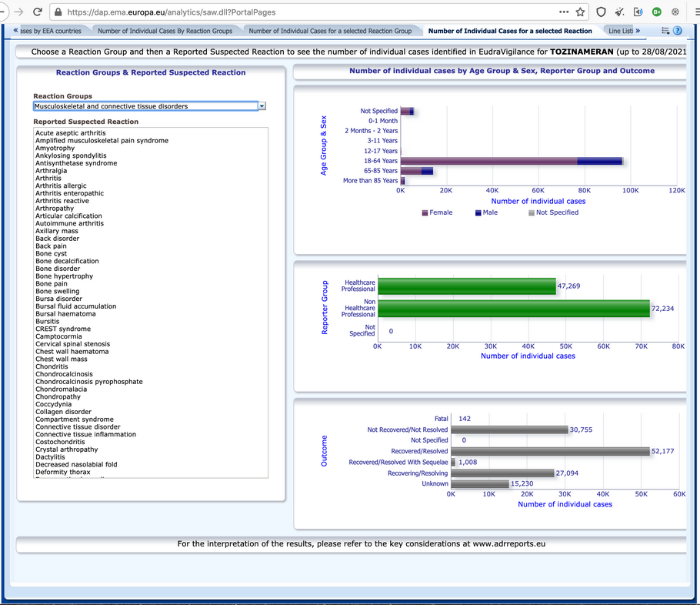Select Amplified musculoskeletal pain syndrome
This screenshot has height=605, width=700.
click(102, 141)
